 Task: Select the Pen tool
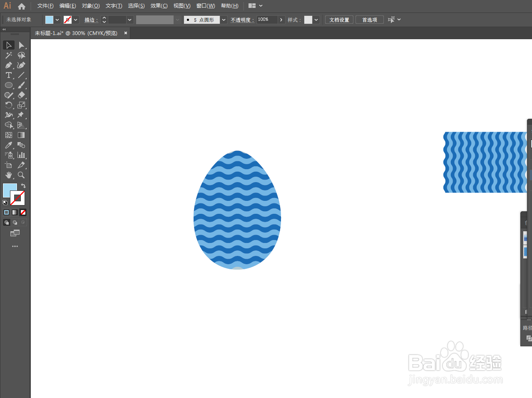click(9, 65)
